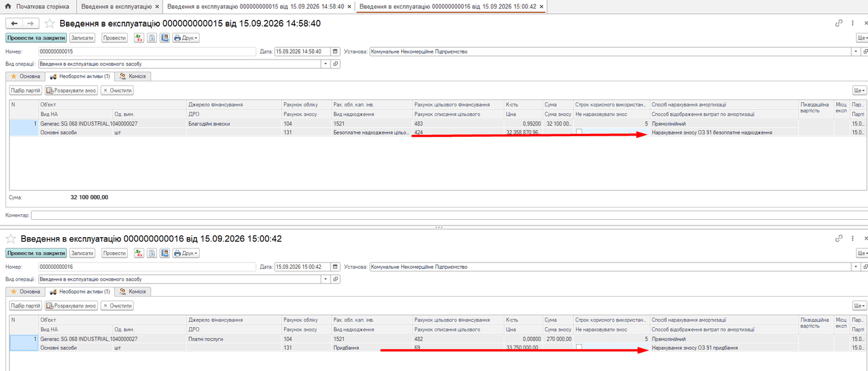
Task: Select the Необоротні активи (1) tab in document 000000000015
Action: coord(79,76)
